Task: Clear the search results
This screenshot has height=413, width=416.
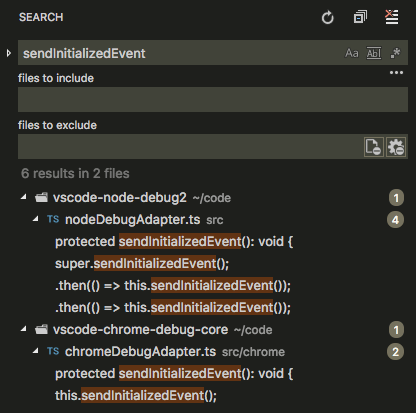Action: (392, 17)
